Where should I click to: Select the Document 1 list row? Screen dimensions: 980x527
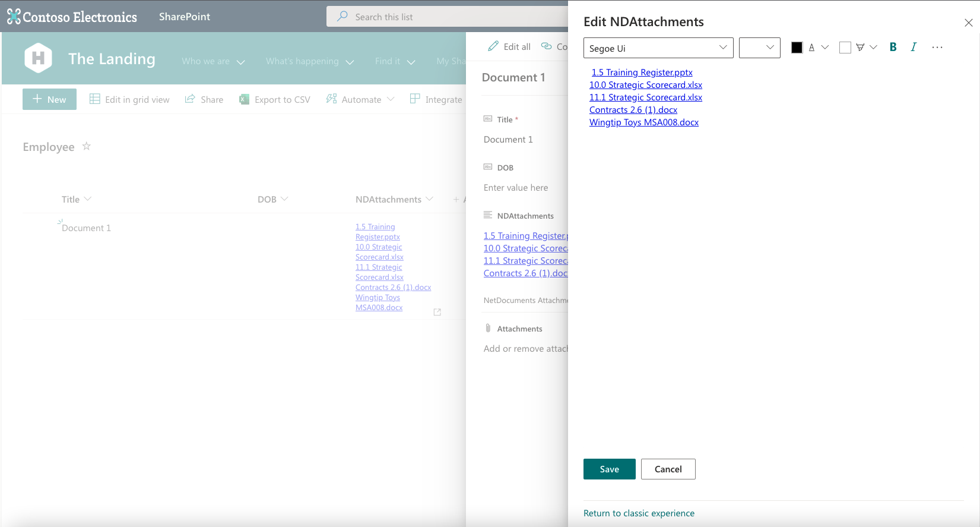[x=244, y=266]
